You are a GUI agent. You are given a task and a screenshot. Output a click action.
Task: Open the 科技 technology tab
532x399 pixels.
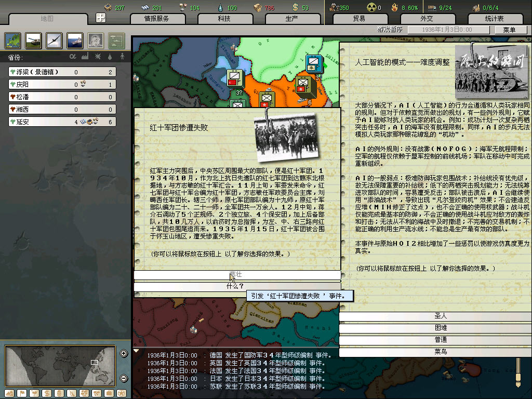coord(224,19)
